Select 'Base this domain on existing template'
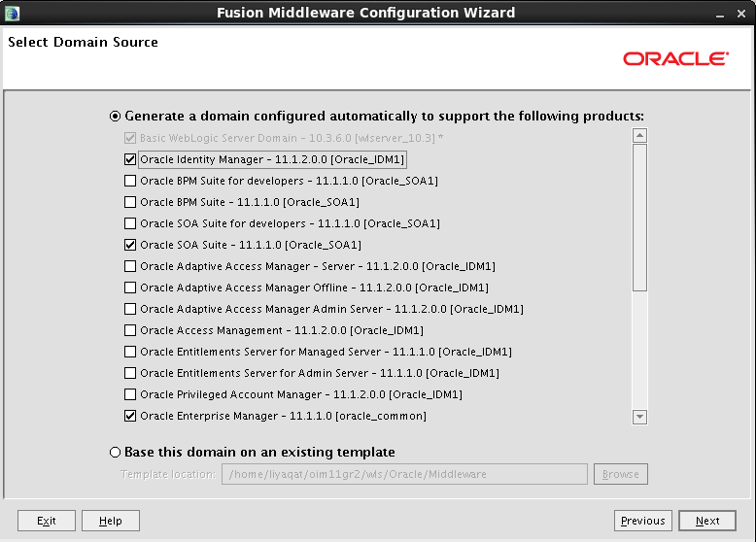Viewport: 756px width, 542px height. (116, 452)
